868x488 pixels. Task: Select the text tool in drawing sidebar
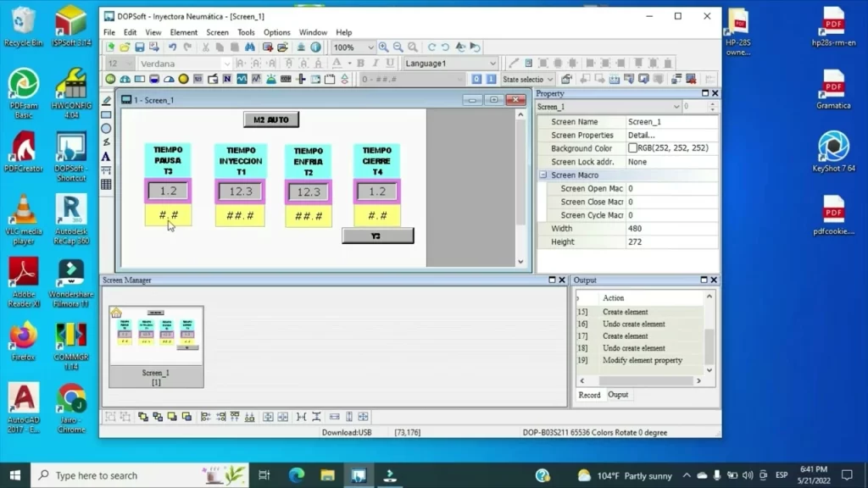click(106, 157)
